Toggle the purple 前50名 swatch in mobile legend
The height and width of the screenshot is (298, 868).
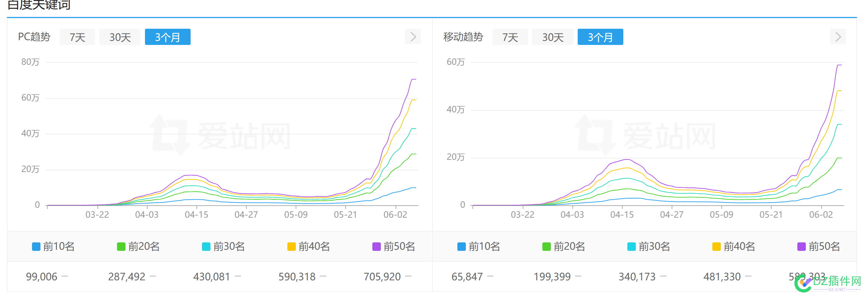[x=801, y=246]
